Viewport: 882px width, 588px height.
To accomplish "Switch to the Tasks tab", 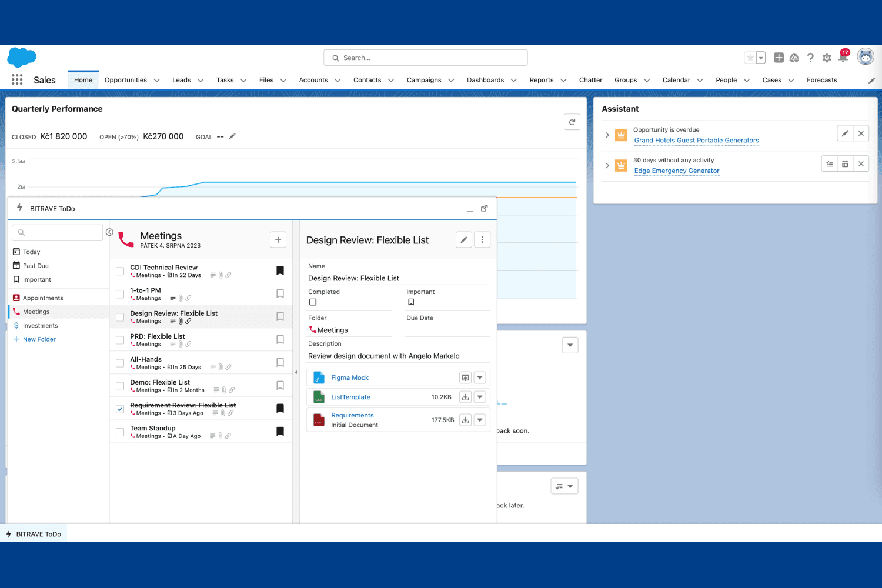I will (x=225, y=80).
